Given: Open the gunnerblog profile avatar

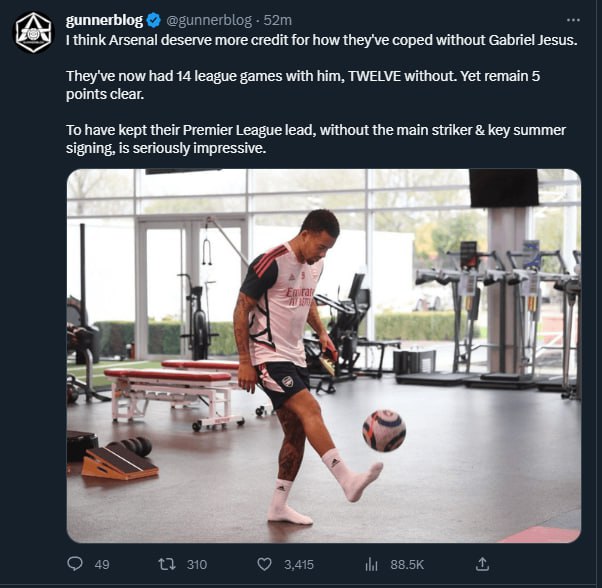Looking at the screenshot, I should coord(32,33).
